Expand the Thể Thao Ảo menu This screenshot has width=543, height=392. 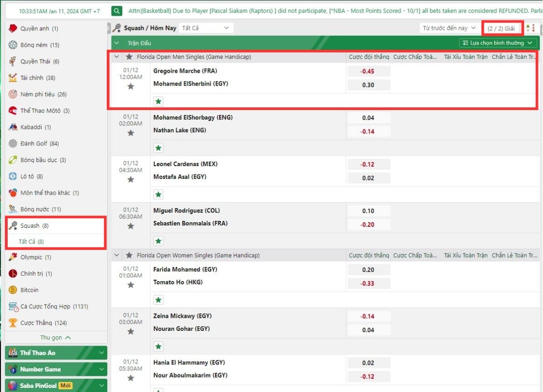coord(56,353)
